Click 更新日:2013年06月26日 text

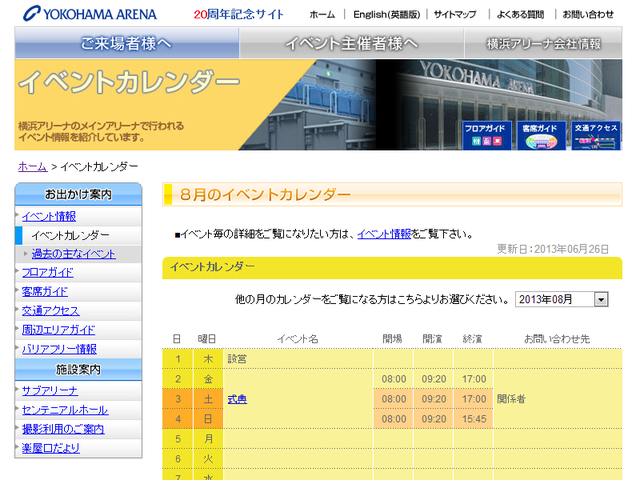553,249
